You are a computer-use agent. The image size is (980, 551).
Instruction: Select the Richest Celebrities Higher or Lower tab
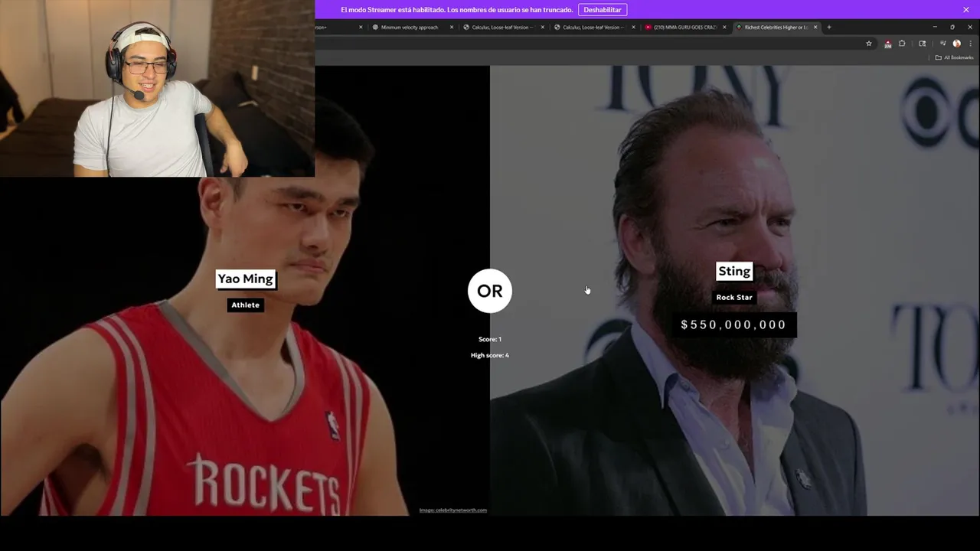776,27
